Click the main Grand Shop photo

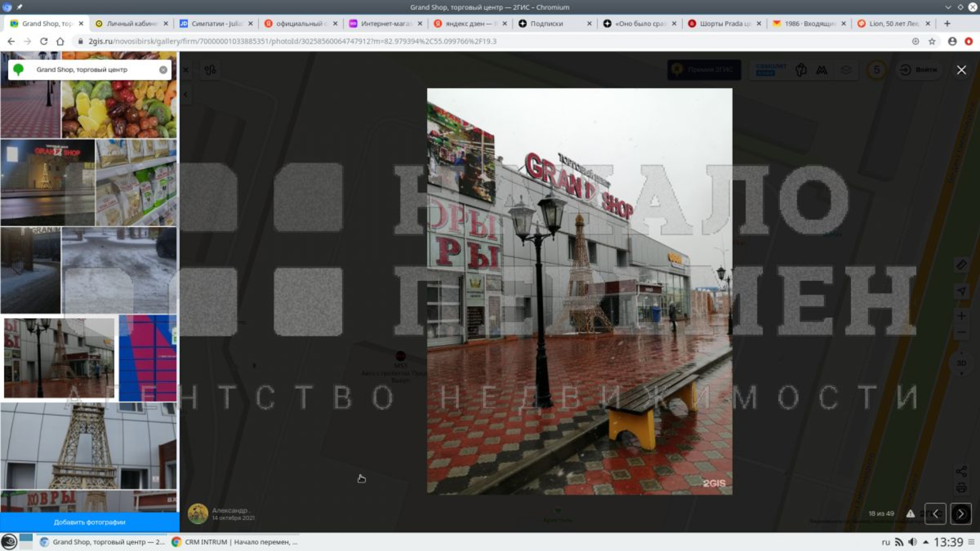(x=580, y=291)
